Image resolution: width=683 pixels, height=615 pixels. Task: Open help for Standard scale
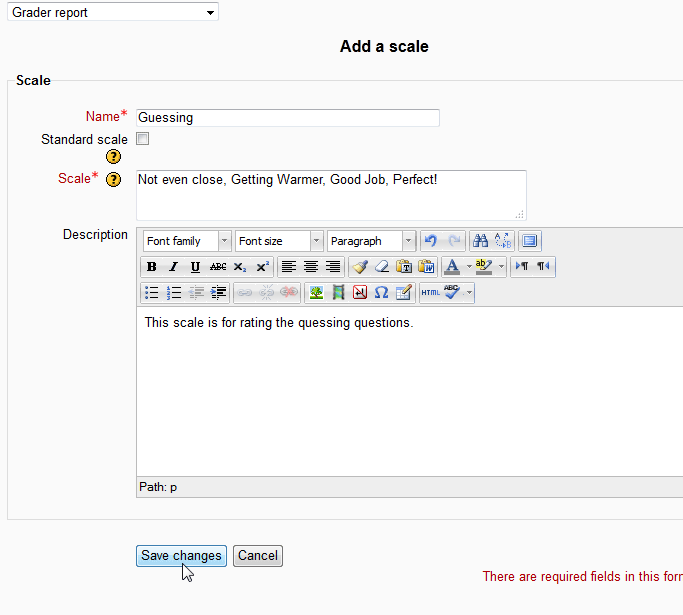tap(114, 157)
